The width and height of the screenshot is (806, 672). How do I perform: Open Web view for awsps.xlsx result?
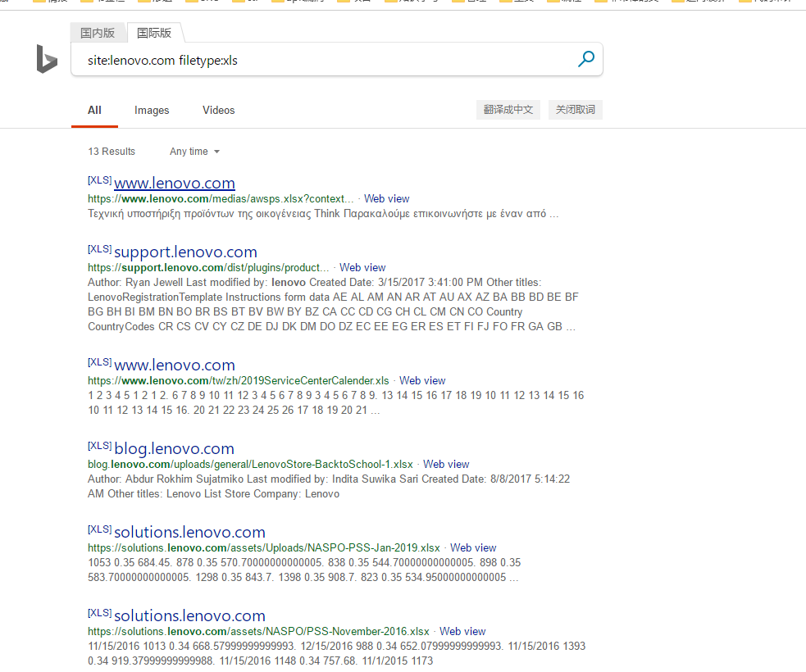[386, 199]
